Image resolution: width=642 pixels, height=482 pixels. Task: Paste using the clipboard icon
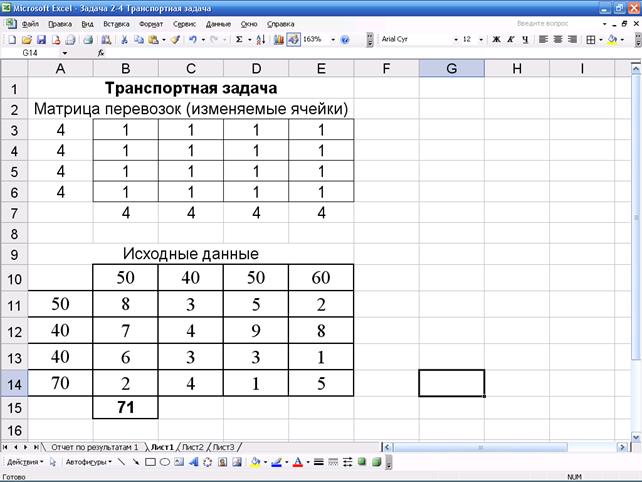point(154,40)
